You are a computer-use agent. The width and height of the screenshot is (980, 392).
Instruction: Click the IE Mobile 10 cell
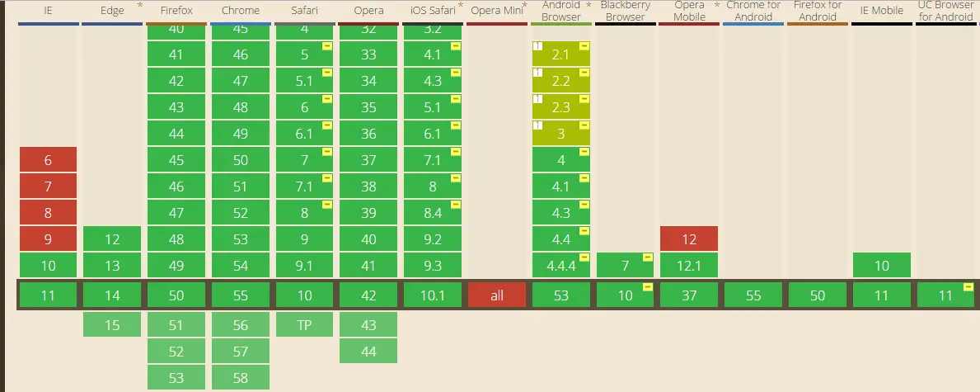pyautogui.click(x=881, y=265)
